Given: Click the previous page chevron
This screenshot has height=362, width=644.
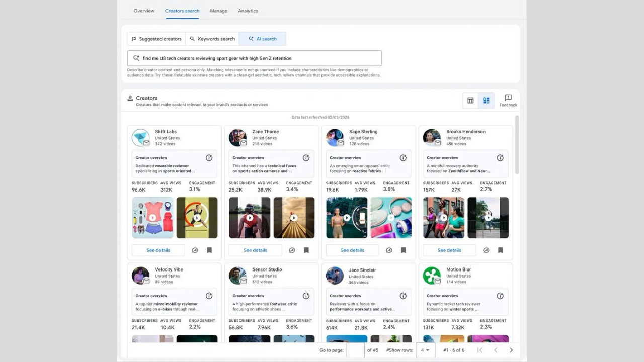Looking at the screenshot, I should 495,350.
